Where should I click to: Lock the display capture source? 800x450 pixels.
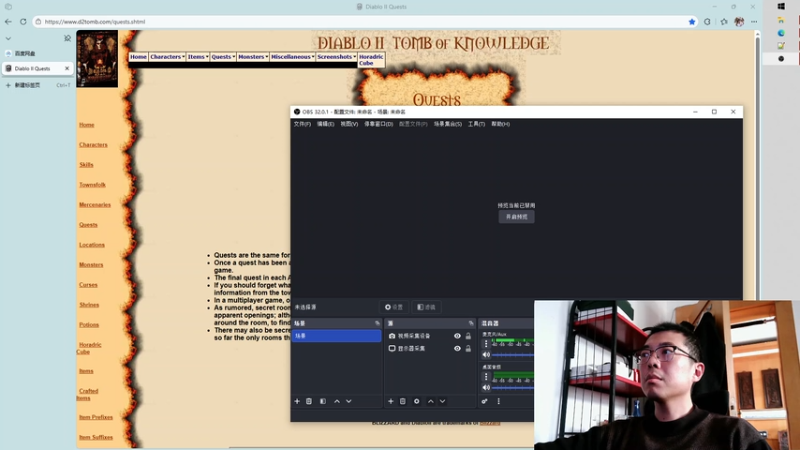[468, 348]
